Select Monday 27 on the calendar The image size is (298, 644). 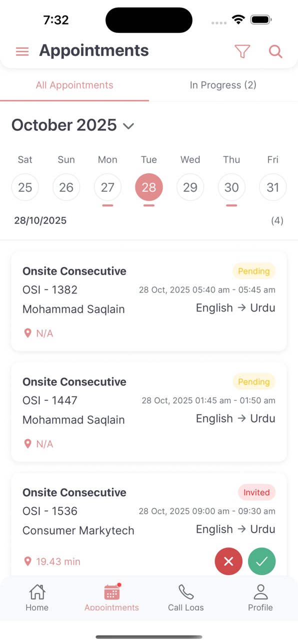(107, 187)
